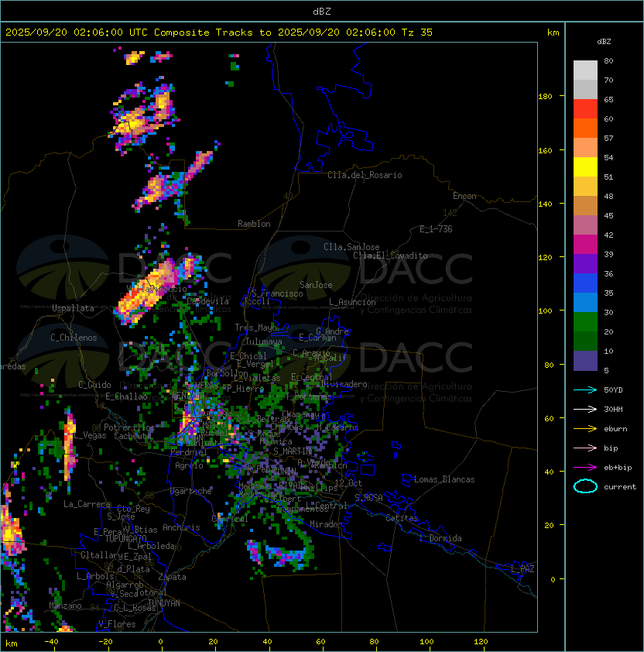Click the S_MARTIN label
The height and width of the screenshot is (652, 644).
pyautogui.click(x=293, y=451)
